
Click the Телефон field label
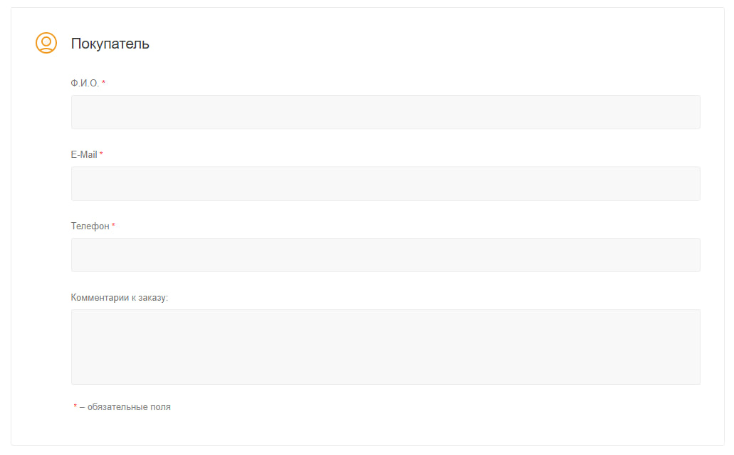click(x=90, y=227)
